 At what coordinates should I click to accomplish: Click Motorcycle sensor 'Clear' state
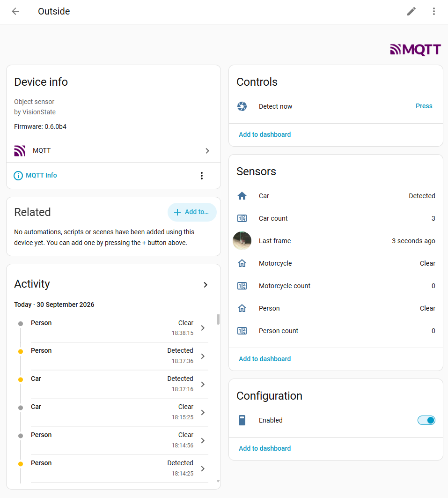click(x=427, y=263)
